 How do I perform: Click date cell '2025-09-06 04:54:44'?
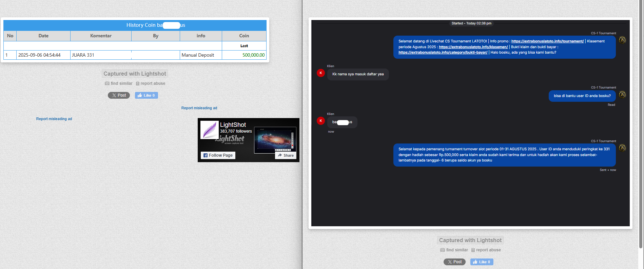point(43,55)
